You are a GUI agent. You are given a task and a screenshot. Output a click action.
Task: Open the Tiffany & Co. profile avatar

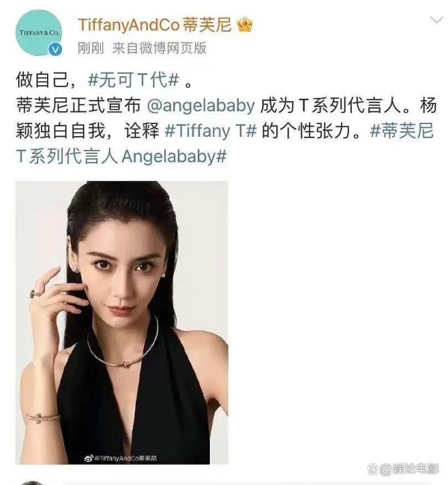(39, 32)
